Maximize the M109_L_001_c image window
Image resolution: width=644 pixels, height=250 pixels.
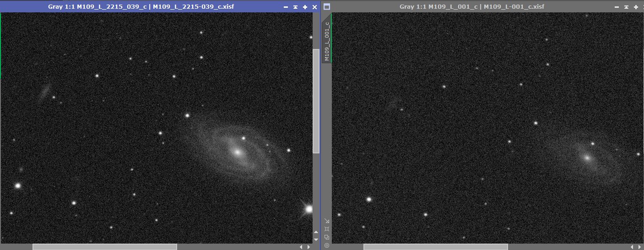[x=636, y=7]
